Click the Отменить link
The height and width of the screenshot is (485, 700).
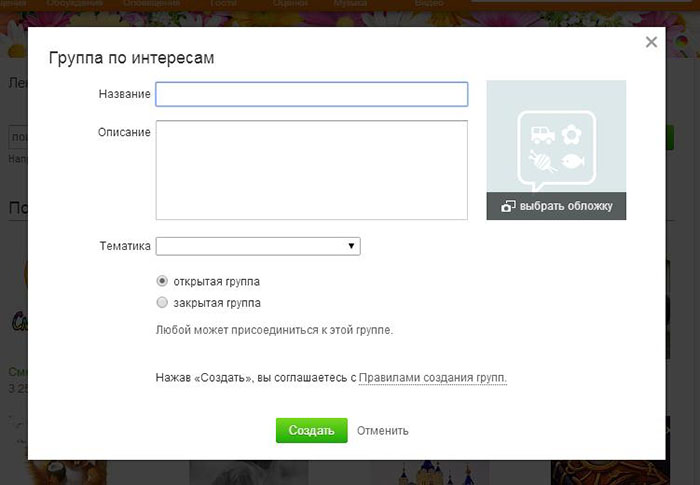click(383, 431)
